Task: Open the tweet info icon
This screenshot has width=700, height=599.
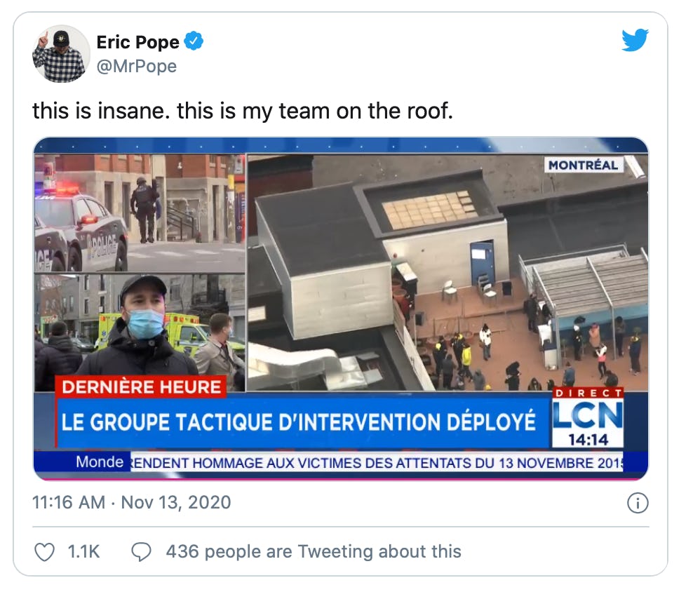Action: [x=638, y=503]
